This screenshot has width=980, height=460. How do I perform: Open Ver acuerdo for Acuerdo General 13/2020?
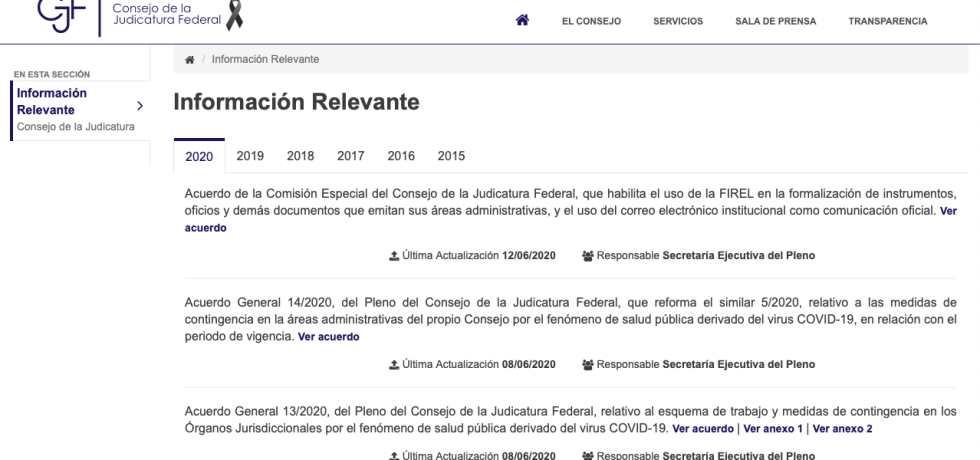click(x=702, y=429)
